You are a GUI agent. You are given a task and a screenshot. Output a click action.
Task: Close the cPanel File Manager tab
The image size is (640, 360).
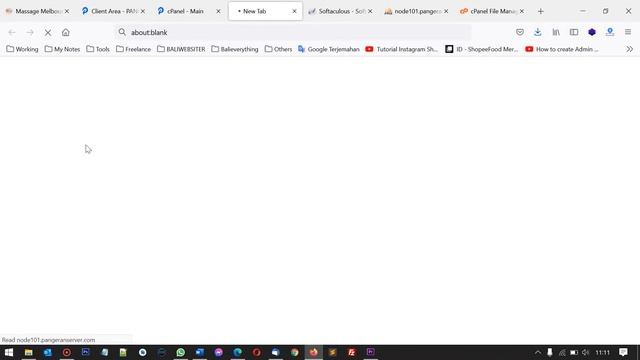coord(522,11)
